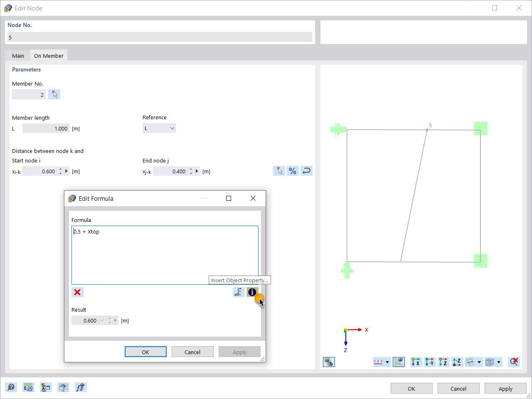Toggle percentage display for node distances
532x399 pixels.
point(293,170)
